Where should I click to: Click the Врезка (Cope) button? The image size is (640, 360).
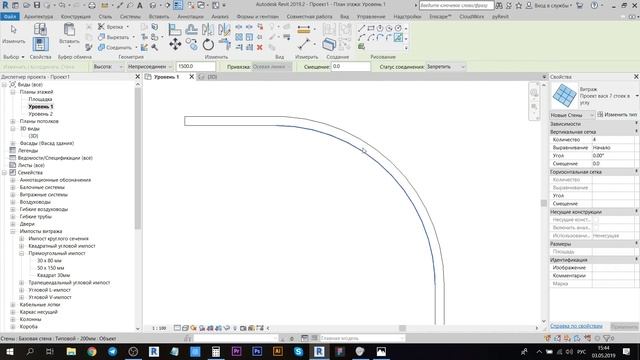[x=111, y=27]
